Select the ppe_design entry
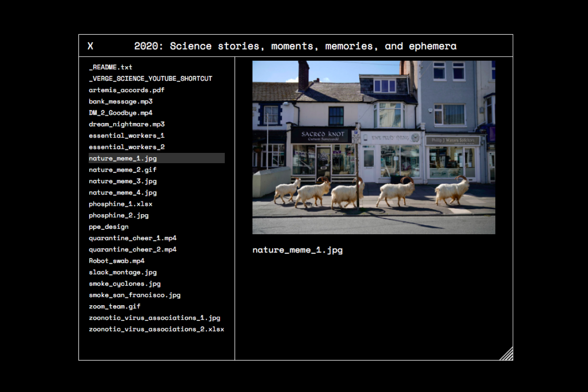The width and height of the screenshot is (588, 392). (x=109, y=227)
